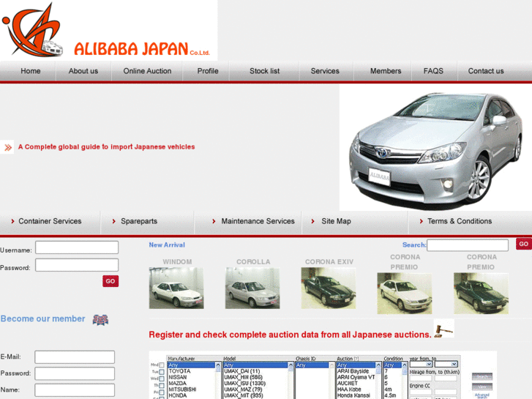
Task: Focus the registration Password field
Action: coord(75,373)
